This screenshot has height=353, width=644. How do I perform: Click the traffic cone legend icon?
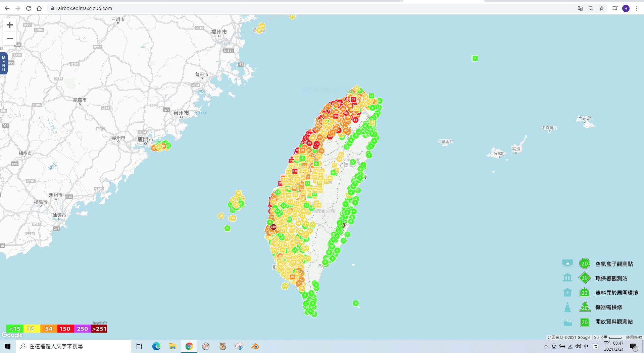click(567, 307)
